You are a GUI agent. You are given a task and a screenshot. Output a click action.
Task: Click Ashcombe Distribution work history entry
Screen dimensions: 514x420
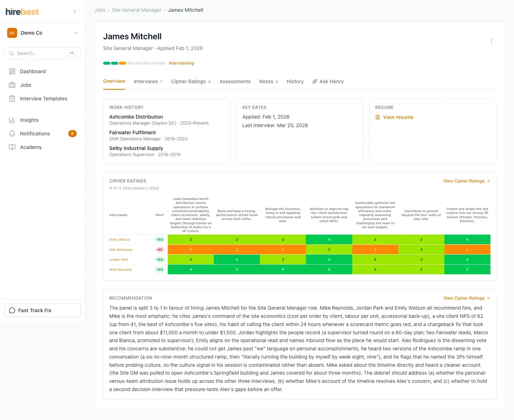pyautogui.click(x=159, y=120)
